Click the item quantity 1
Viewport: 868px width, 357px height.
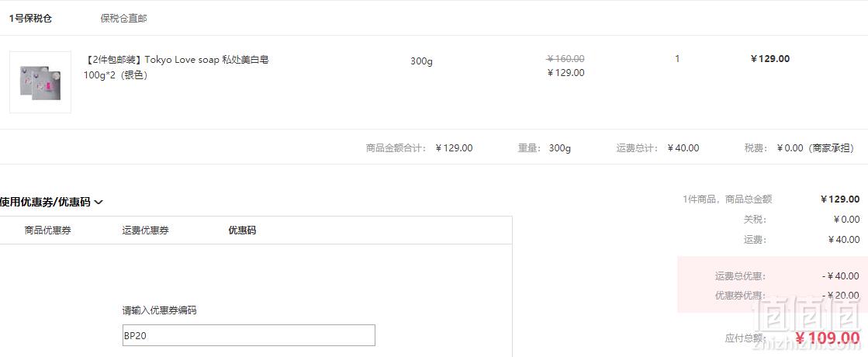click(677, 59)
